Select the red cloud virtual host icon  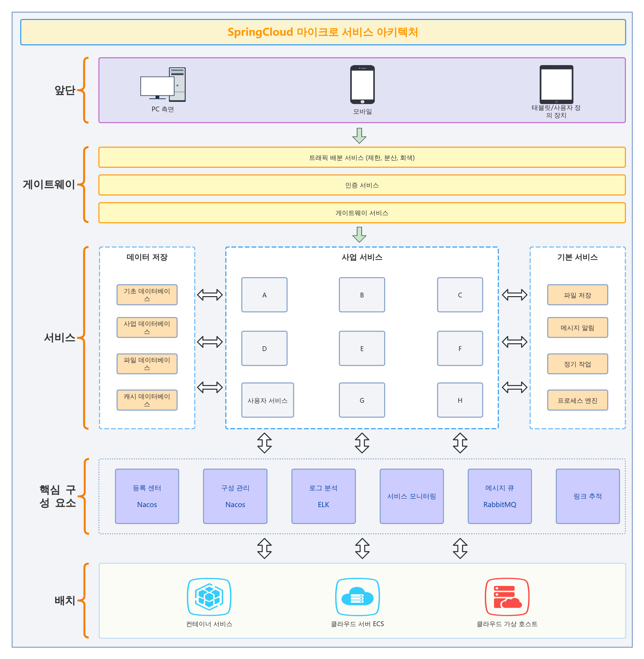507,597
